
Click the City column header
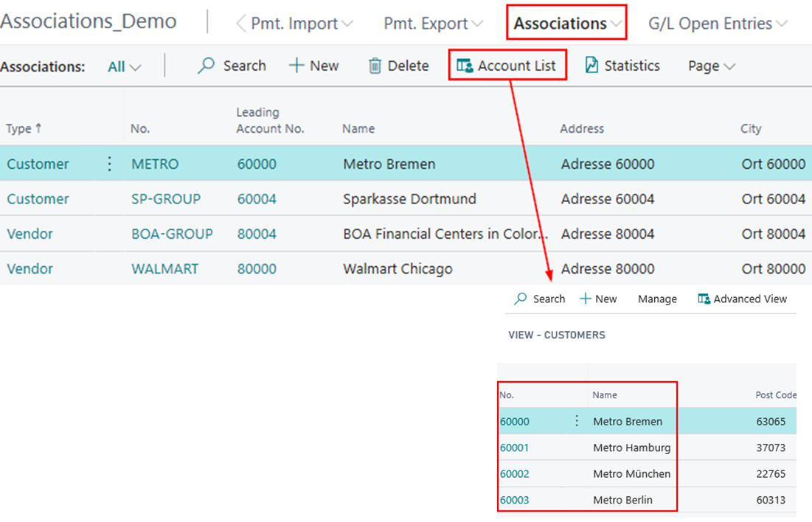750,128
